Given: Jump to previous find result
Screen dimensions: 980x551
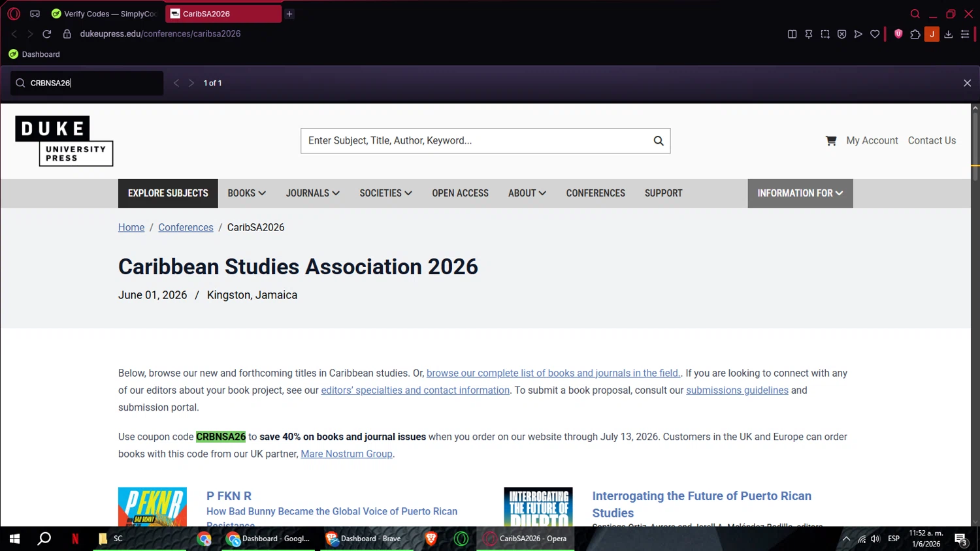Looking at the screenshot, I should tap(176, 83).
